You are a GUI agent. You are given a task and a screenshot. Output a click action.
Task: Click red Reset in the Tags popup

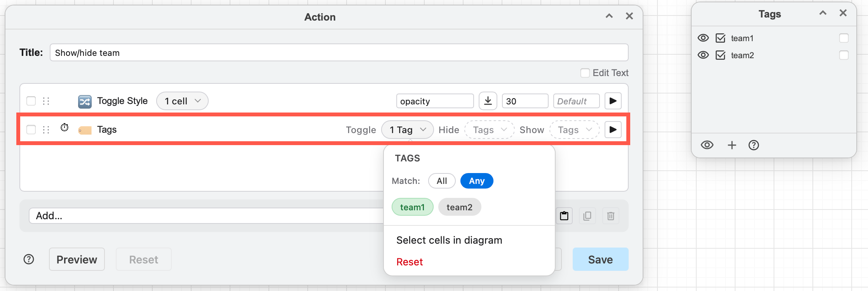tap(410, 262)
